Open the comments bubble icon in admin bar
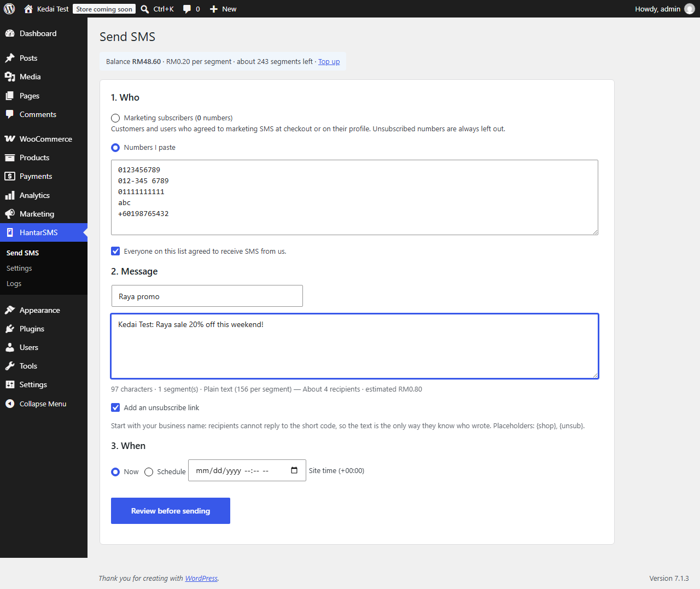The width and height of the screenshot is (700, 589). coord(187,9)
